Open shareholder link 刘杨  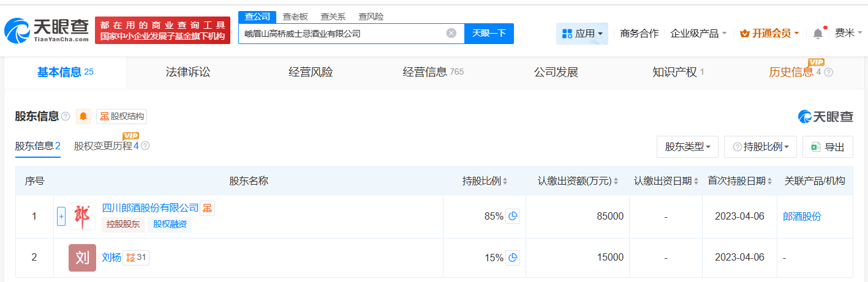111,258
